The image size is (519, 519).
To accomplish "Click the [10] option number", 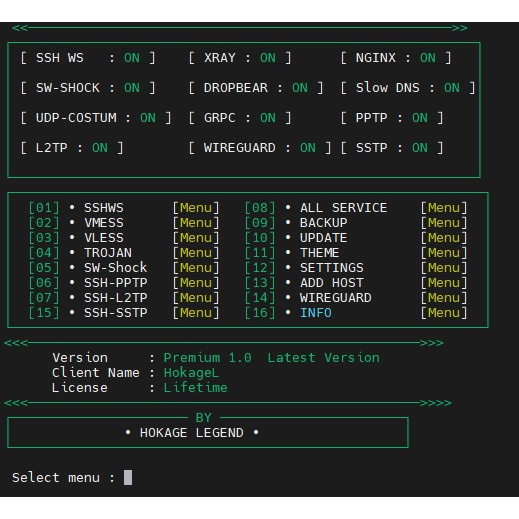I will click(x=260, y=238).
